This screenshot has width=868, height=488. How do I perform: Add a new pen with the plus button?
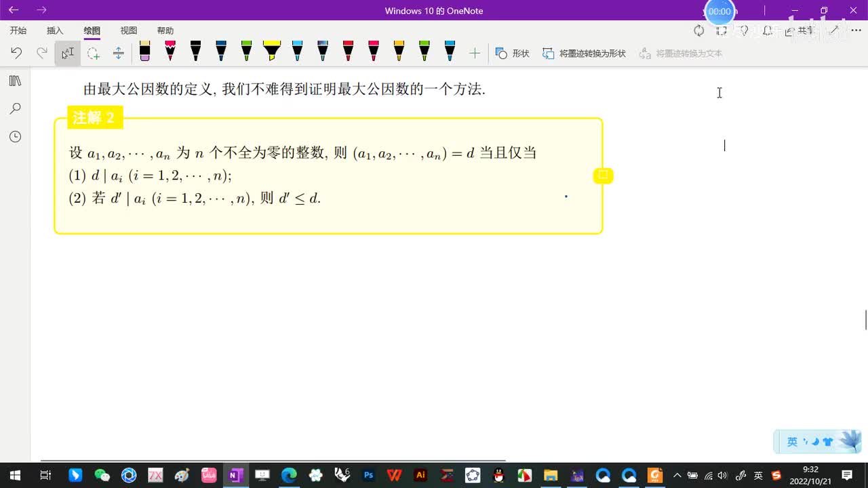click(475, 53)
